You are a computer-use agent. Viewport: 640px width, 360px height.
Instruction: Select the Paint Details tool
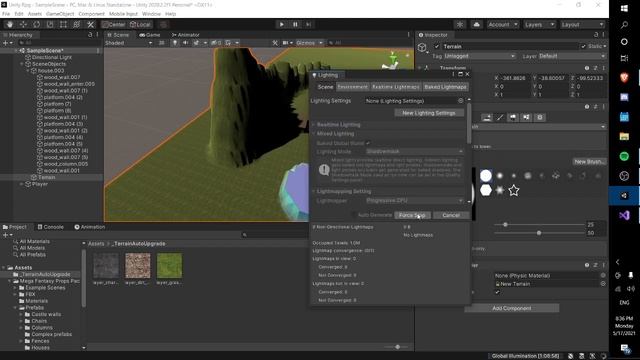pos(527,118)
